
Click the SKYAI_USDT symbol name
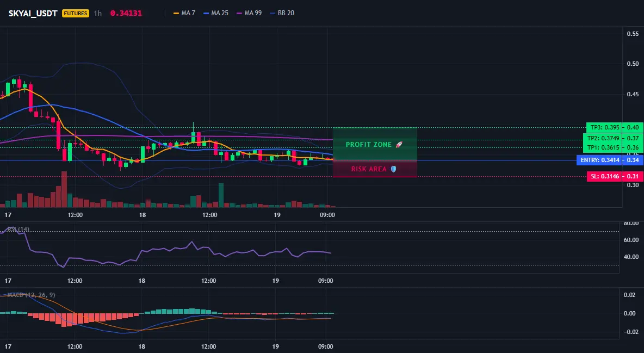[33, 13]
